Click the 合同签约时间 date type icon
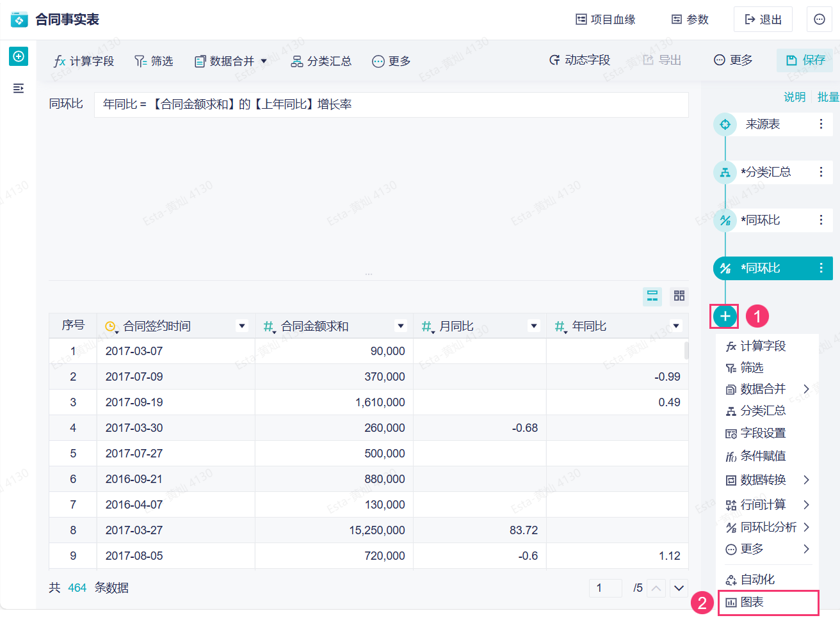The width and height of the screenshot is (840, 618). pos(111,327)
